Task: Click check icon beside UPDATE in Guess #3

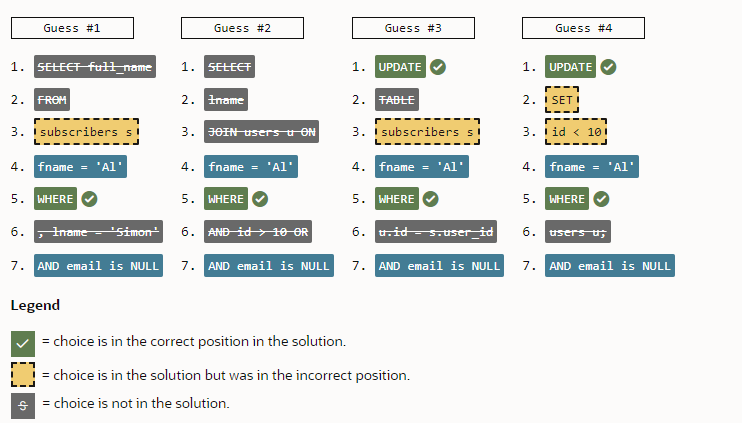Action: [438, 67]
